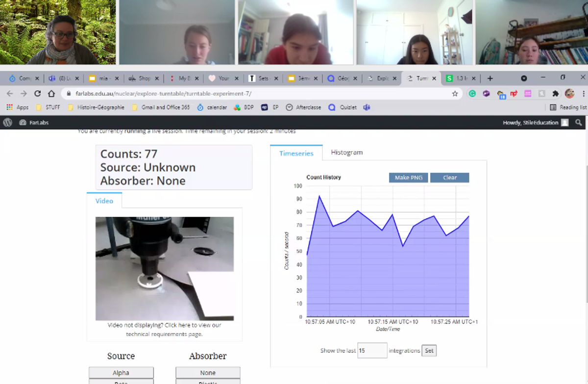
Task: Click the technical requirements page link
Action: [x=164, y=330]
